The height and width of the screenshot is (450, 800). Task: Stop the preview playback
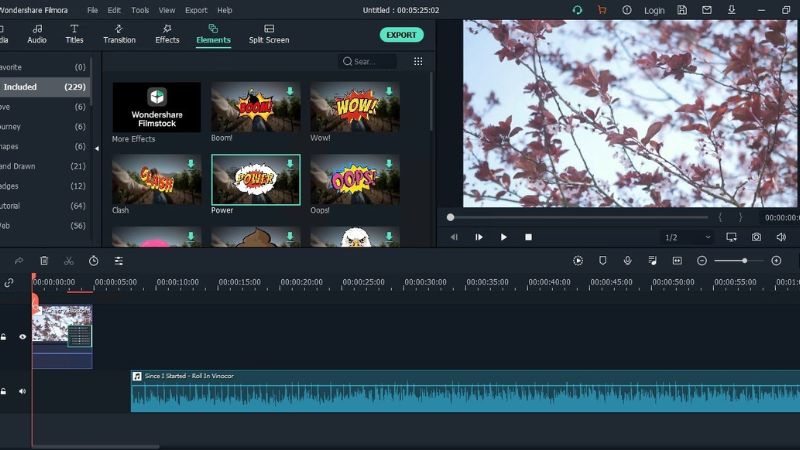click(529, 237)
